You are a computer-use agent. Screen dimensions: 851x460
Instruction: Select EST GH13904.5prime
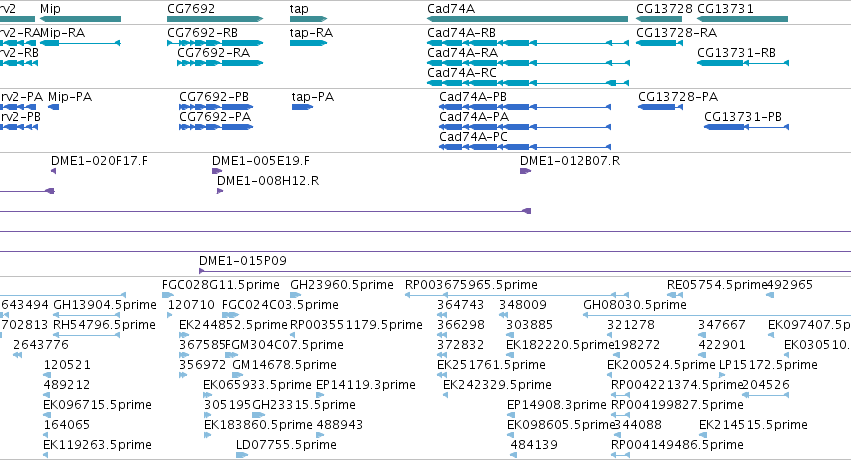[x=86, y=315]
